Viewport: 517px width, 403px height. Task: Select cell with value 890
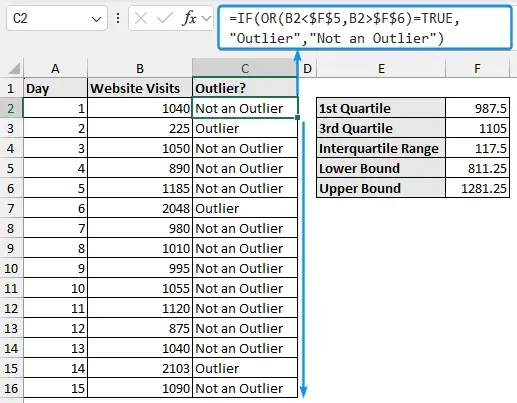point(140,168)
